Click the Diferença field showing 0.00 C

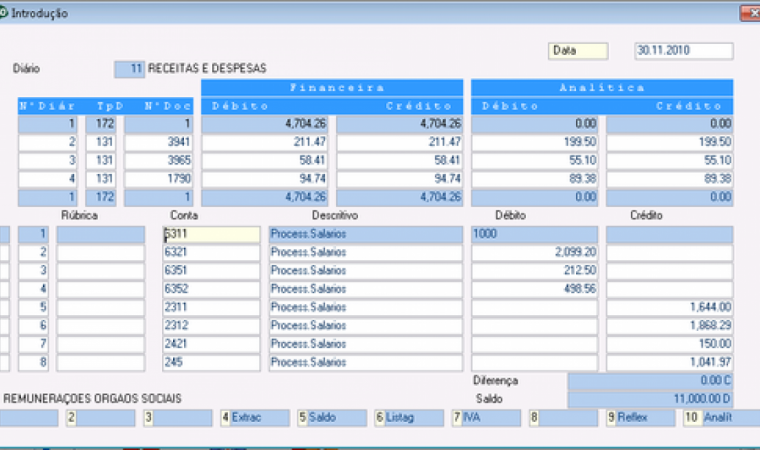650,381
